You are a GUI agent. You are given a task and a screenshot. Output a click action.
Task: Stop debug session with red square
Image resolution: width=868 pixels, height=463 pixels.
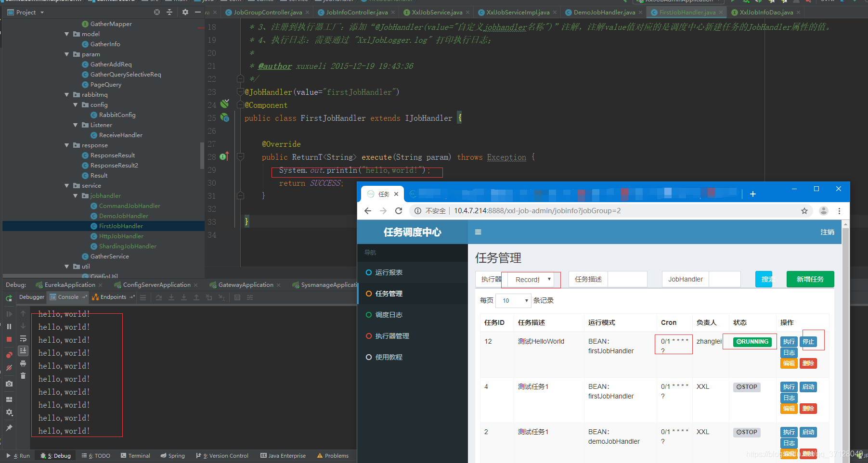9,339
